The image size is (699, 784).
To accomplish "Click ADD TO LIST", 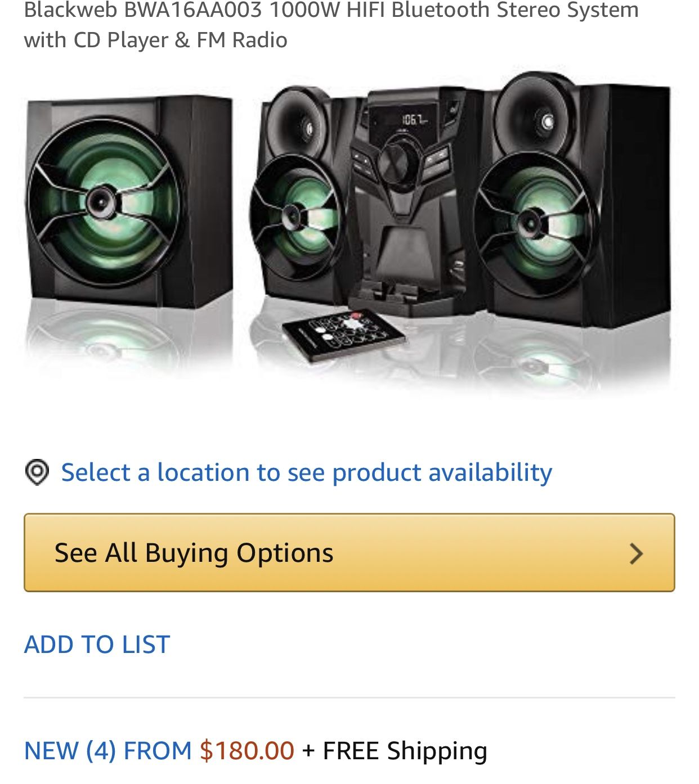I will coord(97,644).
